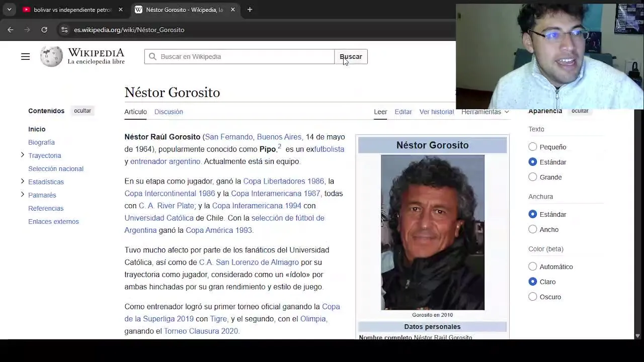
Task: Go to Referencias in contents
Action: pyautogui.click(x=46, y=208)
